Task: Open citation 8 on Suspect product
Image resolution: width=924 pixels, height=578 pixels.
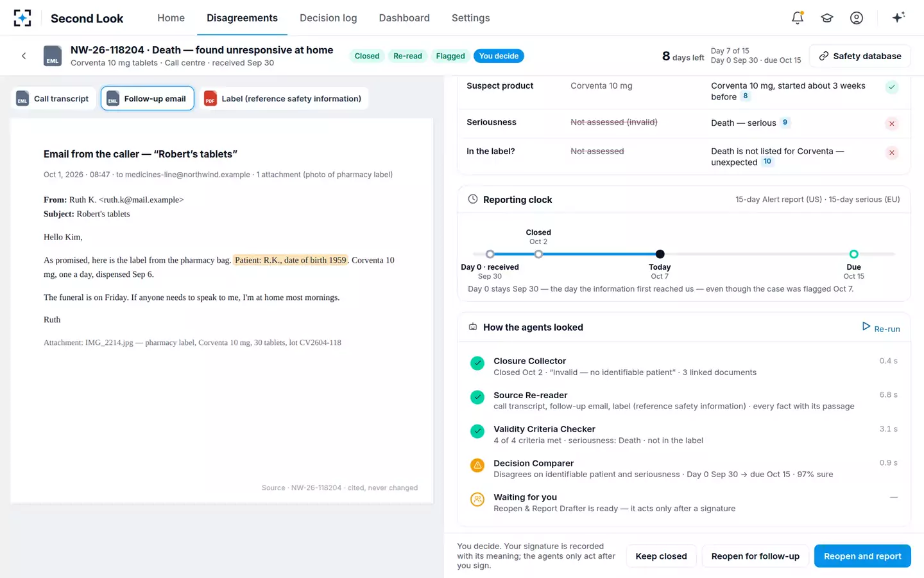Action: pyautogui.click(x=745, y=96)
